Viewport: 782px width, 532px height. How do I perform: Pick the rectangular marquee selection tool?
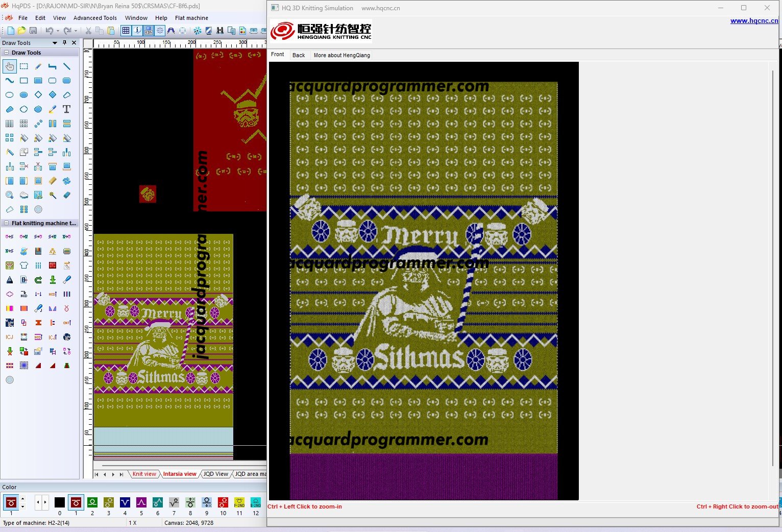(24, 66)
